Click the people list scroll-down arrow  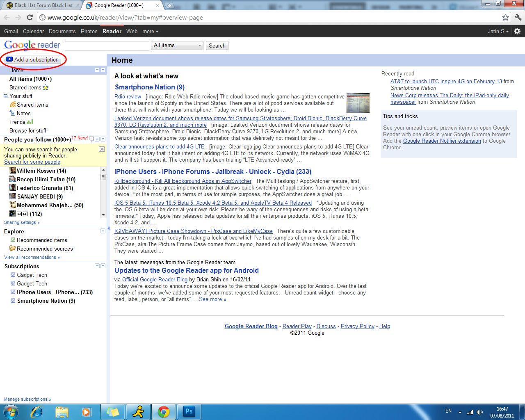[103, 215]
